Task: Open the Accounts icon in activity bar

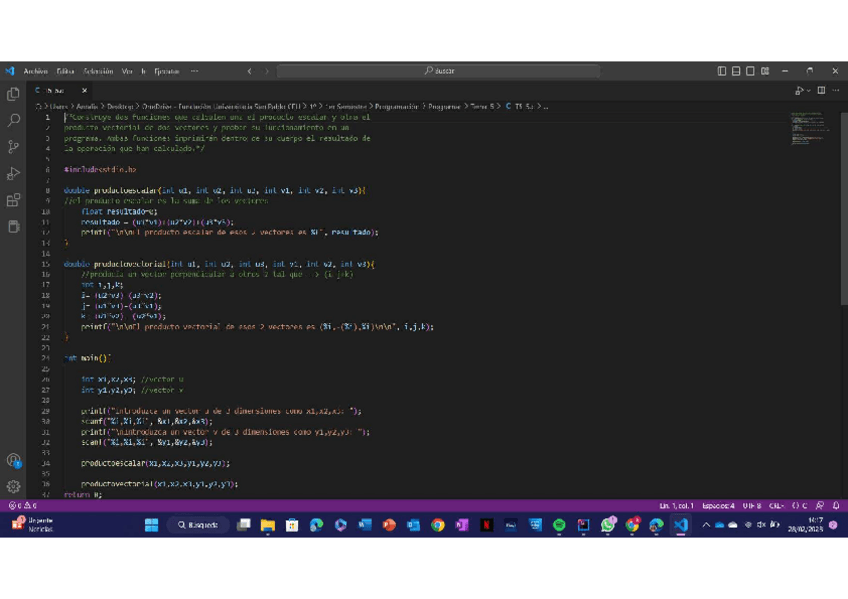Action: (13, 460)
